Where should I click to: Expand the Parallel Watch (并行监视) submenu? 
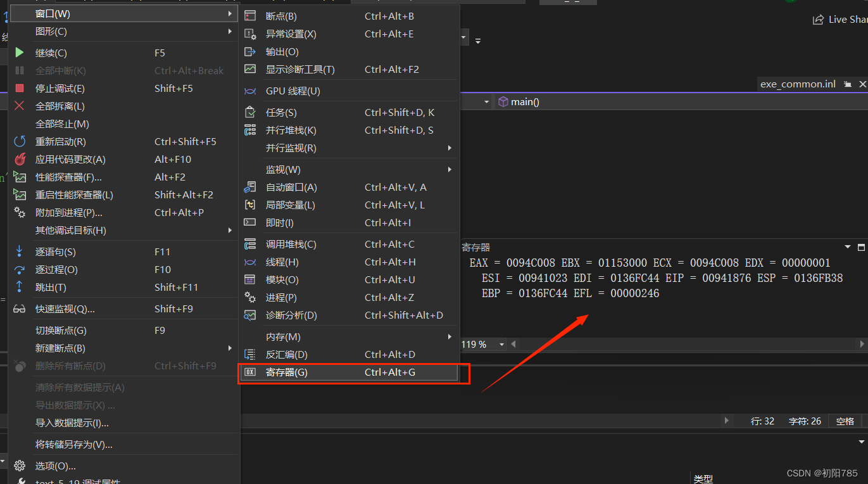(x=348, y=148)
